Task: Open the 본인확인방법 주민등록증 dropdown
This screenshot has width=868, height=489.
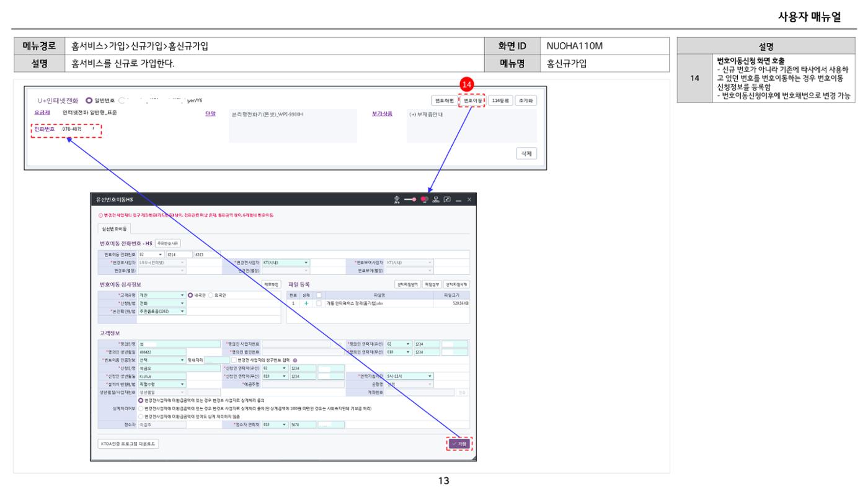Action: coord(162,311)
